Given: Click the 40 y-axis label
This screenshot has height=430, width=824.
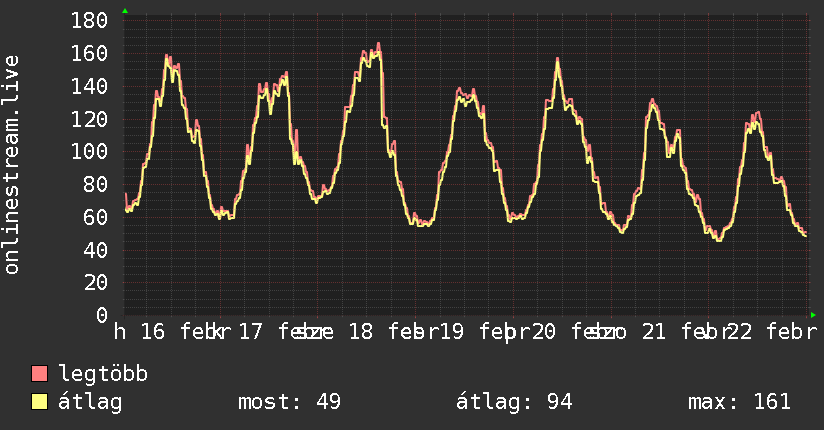Looking at the screenshot, I should click(x=96, y=250).
